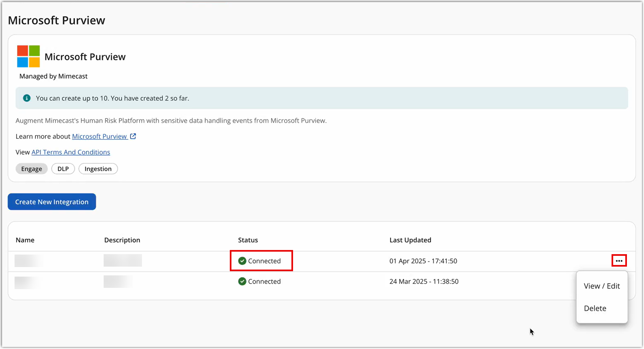Choose Delete from the context menu

(595, 308)
